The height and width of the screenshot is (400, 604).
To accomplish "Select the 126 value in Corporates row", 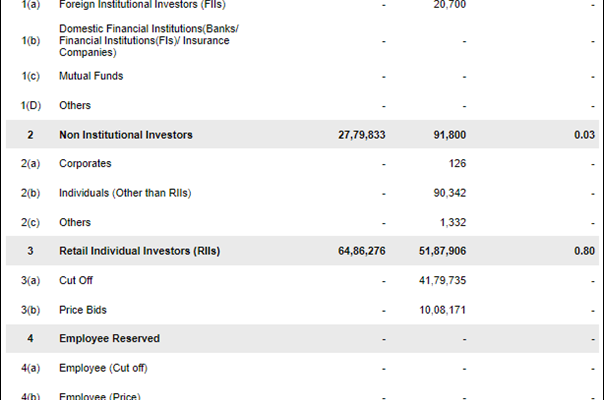I will coord(457,163).
